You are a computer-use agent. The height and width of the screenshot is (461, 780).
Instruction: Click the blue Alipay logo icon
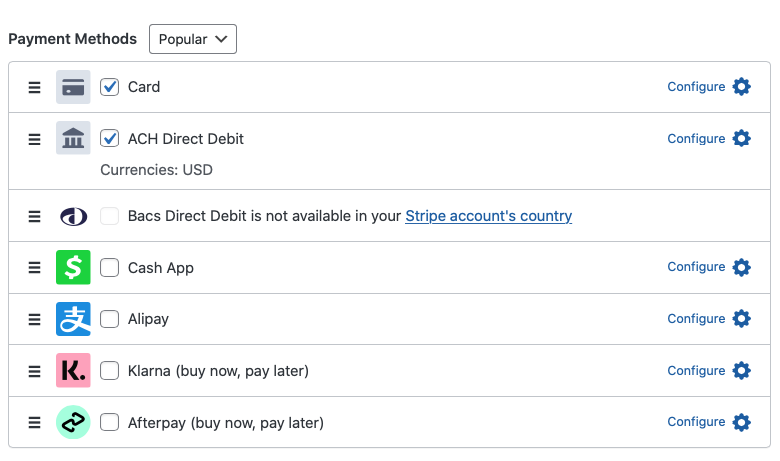point(73,319)
